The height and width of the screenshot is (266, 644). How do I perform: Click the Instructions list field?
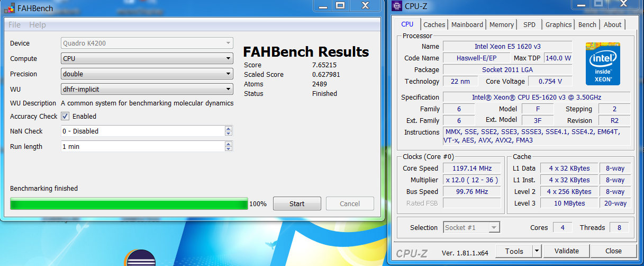[x=537, y=136]
